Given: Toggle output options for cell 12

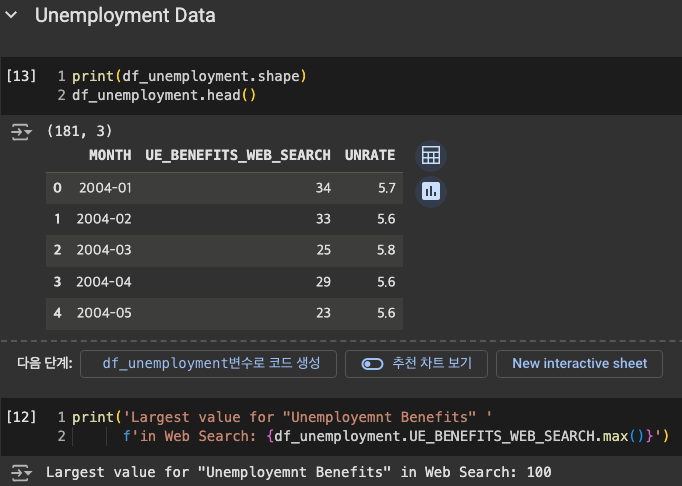Looking at the screenshot, I should coord(21,472).
